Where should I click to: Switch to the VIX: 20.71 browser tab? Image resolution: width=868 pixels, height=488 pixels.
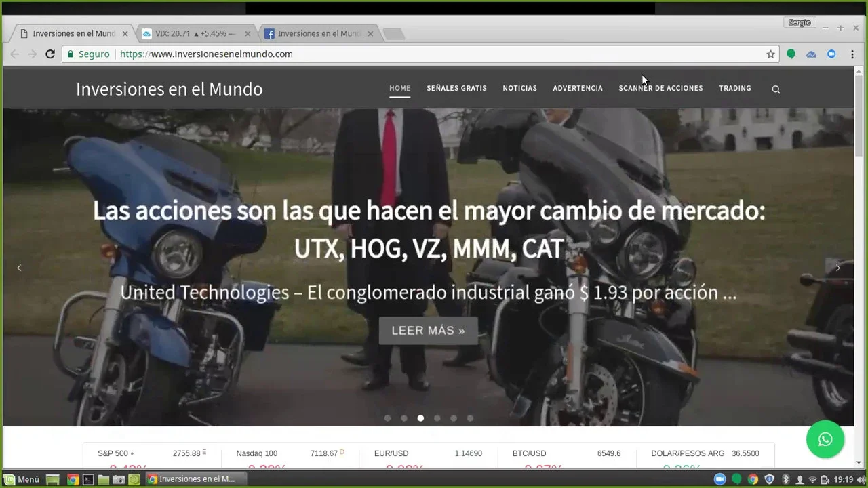[x=193, y=33]
